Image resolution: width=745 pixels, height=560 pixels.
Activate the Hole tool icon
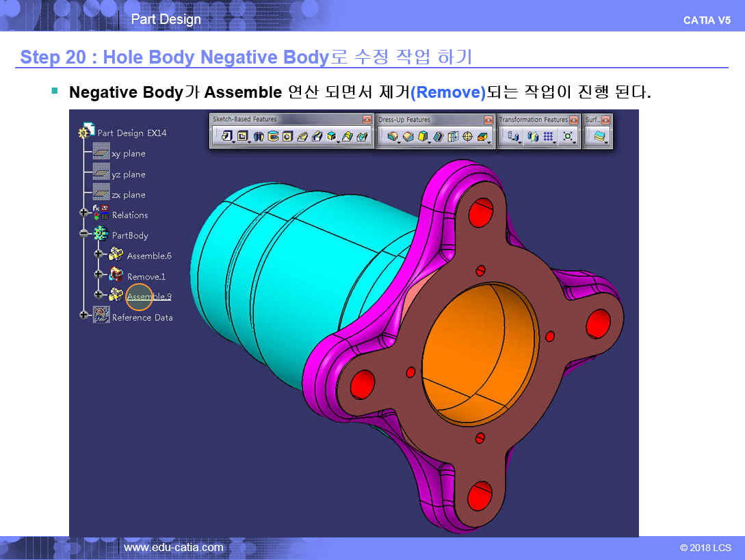click(x=287, y=137)
